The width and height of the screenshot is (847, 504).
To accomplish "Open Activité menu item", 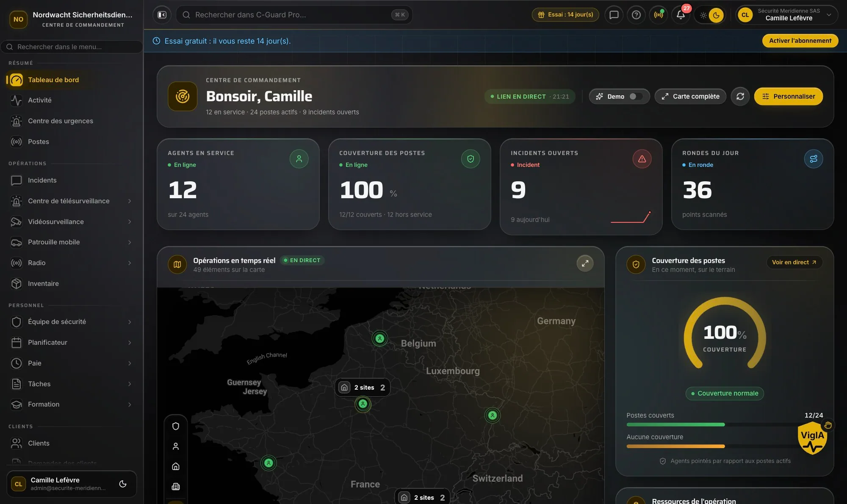I will tap(71, 100).
